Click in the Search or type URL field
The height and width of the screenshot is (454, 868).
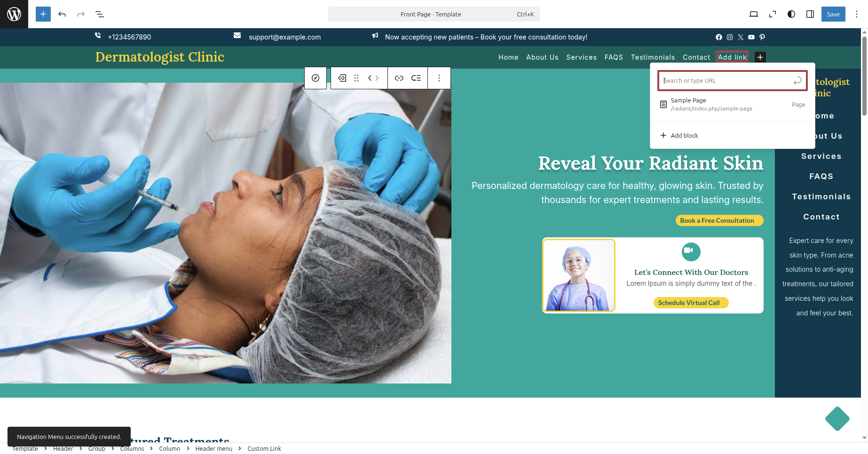726,81
